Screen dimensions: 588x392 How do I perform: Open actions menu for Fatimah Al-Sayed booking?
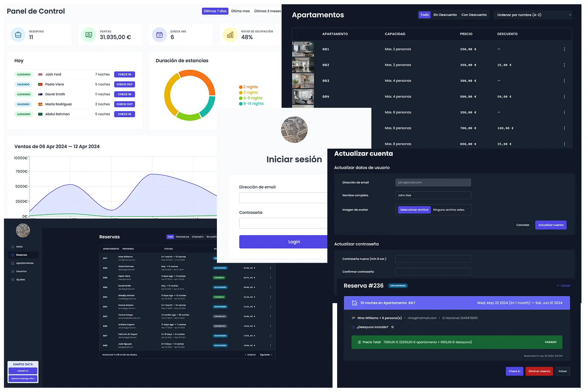pos(270,336)
